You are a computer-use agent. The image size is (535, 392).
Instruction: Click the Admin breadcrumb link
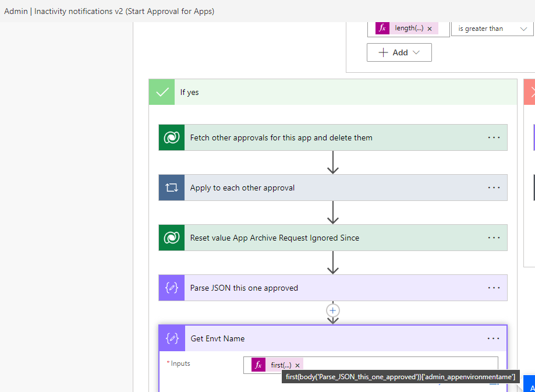[16, 11]
